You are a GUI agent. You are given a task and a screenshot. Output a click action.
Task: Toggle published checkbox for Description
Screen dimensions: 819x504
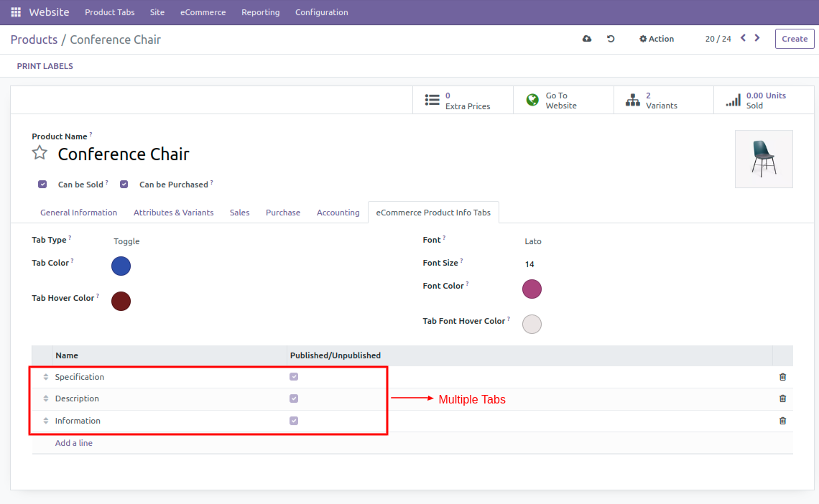point(294,398)
